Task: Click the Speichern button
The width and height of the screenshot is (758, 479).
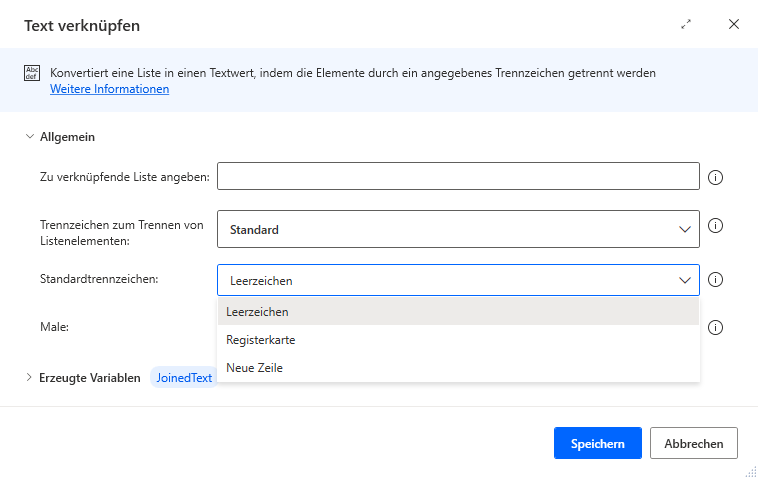Action: coord(598,443)
